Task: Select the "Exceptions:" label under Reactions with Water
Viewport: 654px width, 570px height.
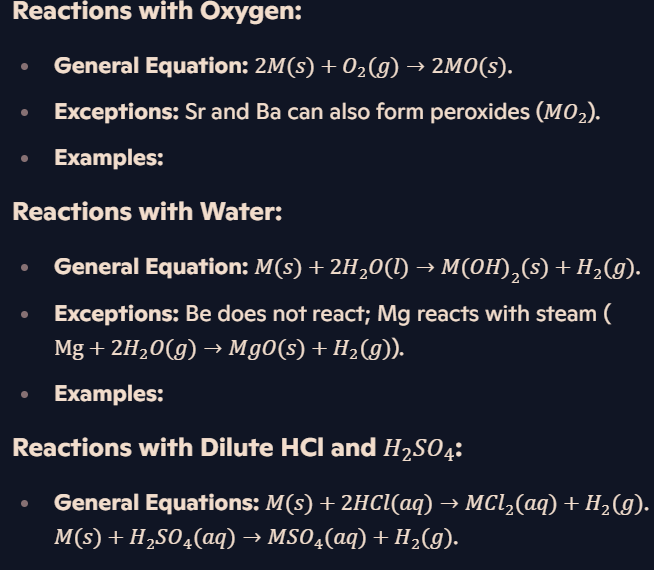Action: (117, 314)
